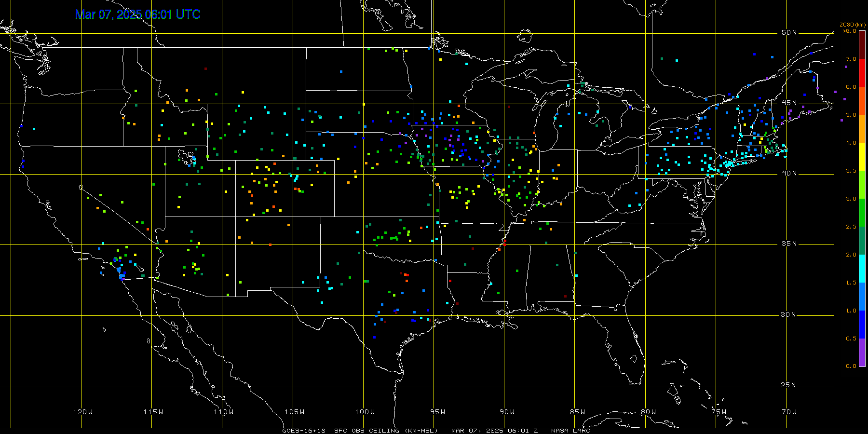Click the 115W longitude label
The height and width of the screenshot is (434, 868).
[153, 412]
